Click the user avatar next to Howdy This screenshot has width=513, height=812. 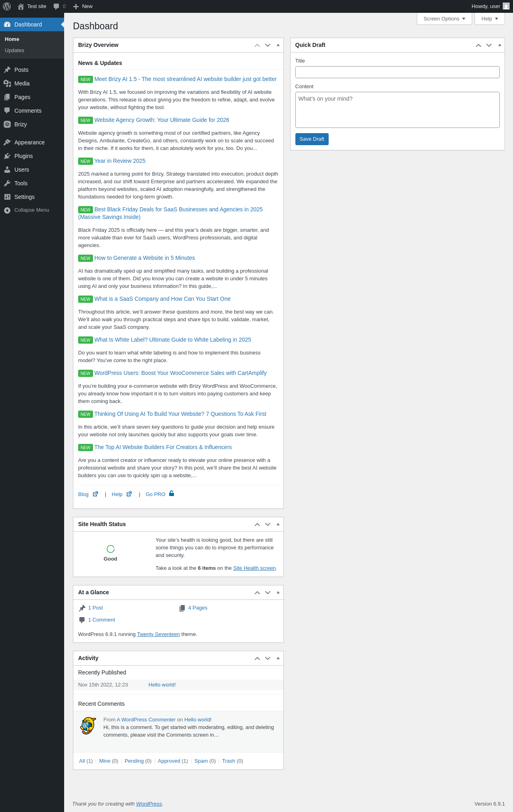click(506, 6)
